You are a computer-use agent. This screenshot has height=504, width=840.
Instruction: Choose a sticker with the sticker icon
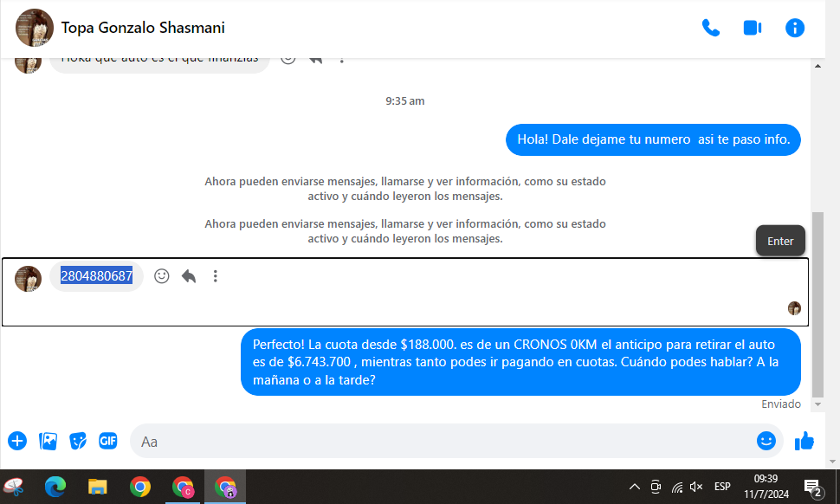tap(78, 441)
